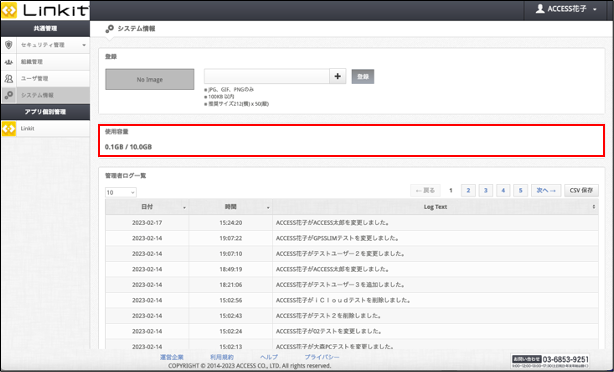
Task: Click the 0.1GB / 10.0GB usage text
Action: point(128,147)
